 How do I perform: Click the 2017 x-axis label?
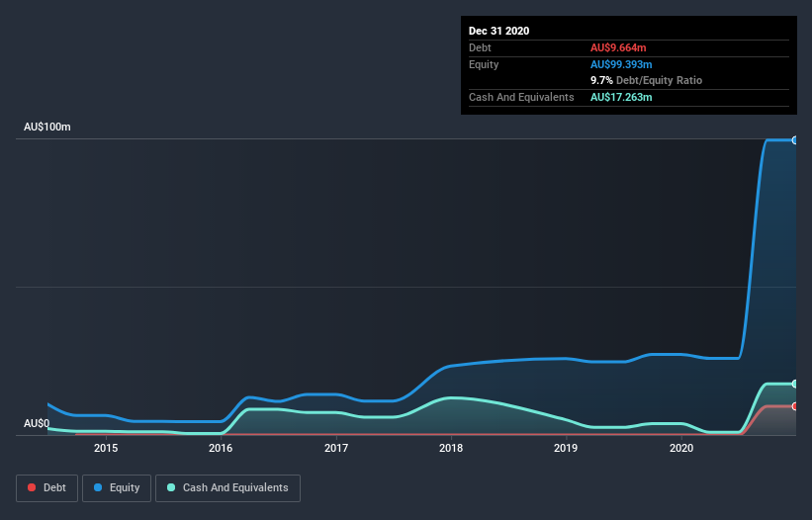(x=336, y=448)
